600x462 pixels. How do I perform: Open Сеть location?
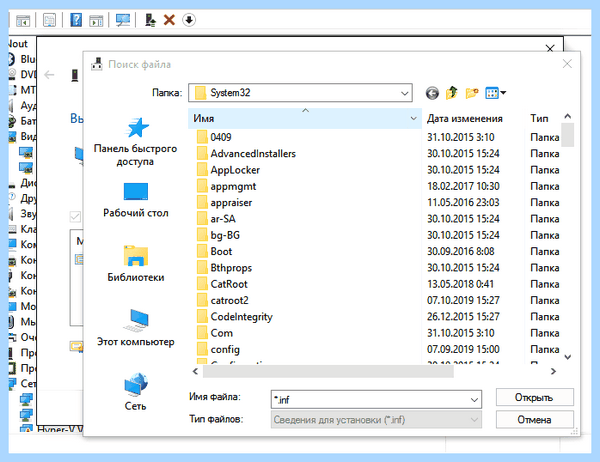coord(135,392)
